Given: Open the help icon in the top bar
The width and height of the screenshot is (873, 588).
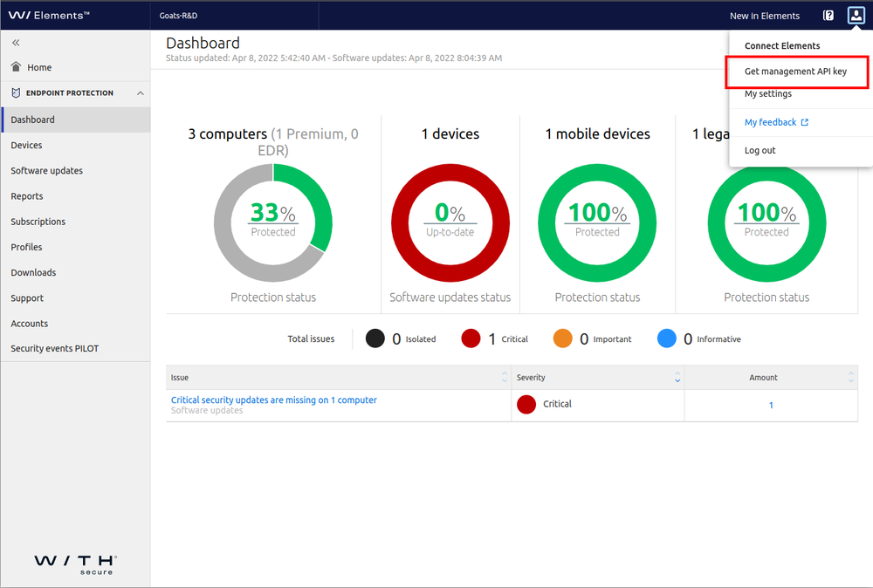Looking at the screenshot, I should click(x=828, y=15).
